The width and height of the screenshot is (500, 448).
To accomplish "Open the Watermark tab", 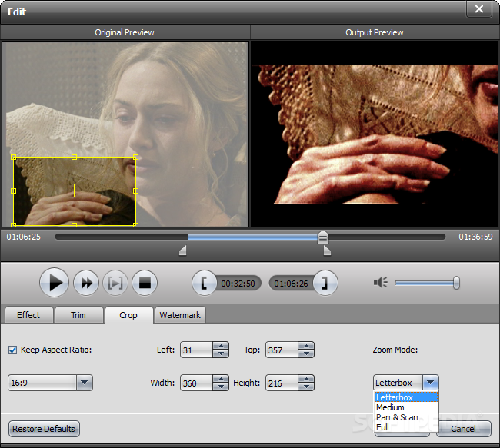I will 180,315.
